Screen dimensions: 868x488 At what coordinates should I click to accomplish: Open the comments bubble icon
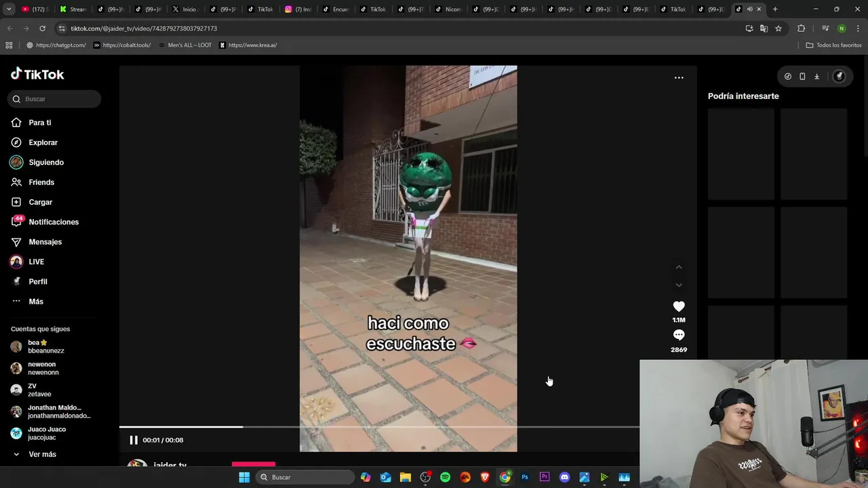(x=679, y=335)
